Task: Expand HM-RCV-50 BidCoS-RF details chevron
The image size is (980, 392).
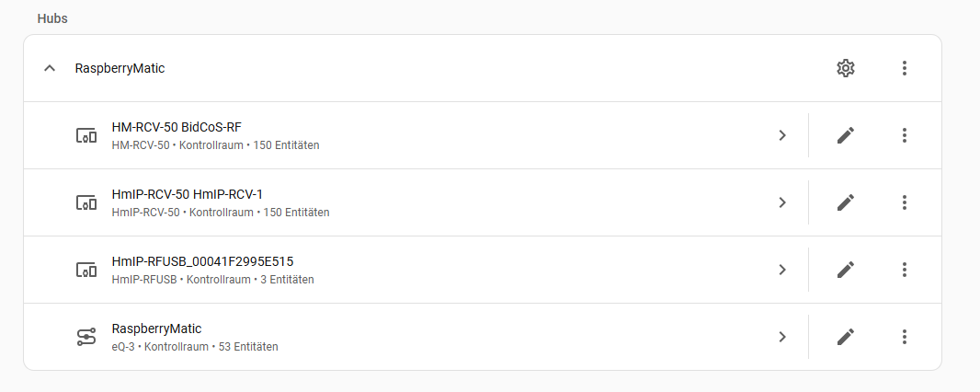Action: [782, 135]
